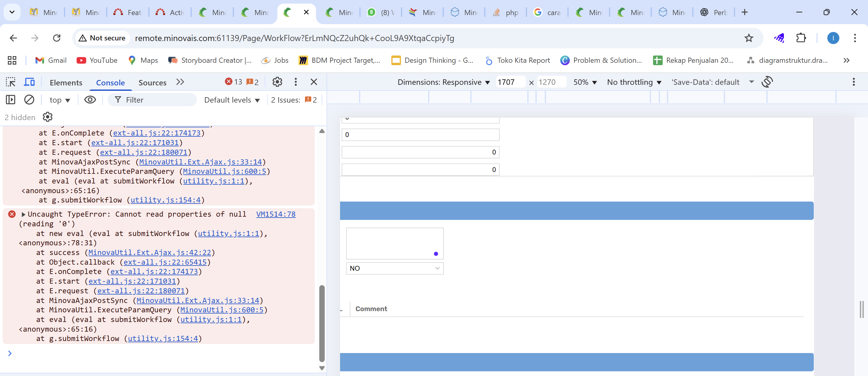Toggle the console sidebar icon

click(x=11, y=100)
